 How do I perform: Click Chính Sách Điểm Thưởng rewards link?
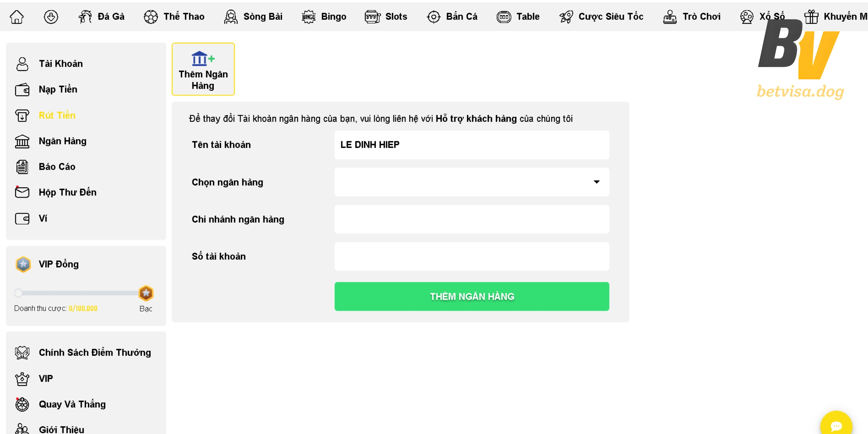point(95,352)
